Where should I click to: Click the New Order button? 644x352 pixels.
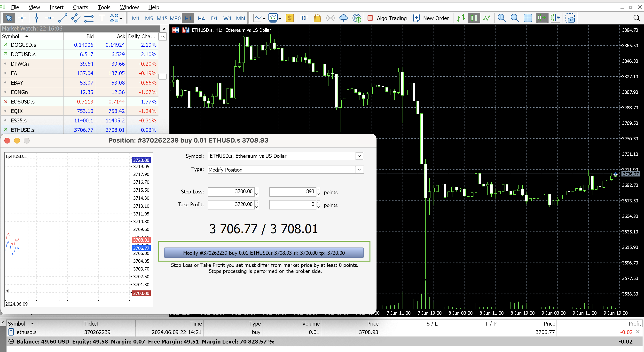(431, 18)
